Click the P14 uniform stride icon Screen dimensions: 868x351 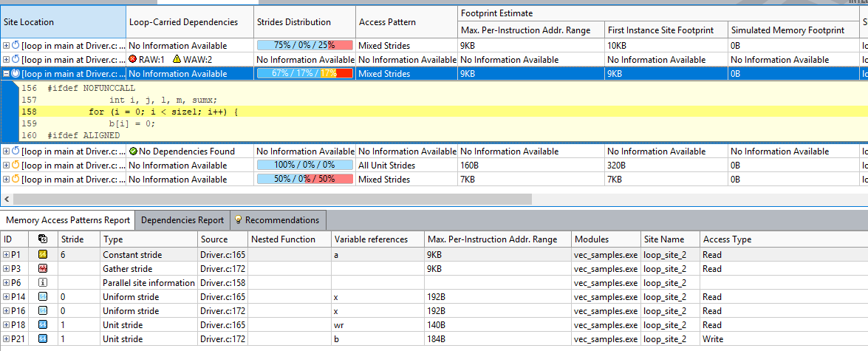click(43, 297)
